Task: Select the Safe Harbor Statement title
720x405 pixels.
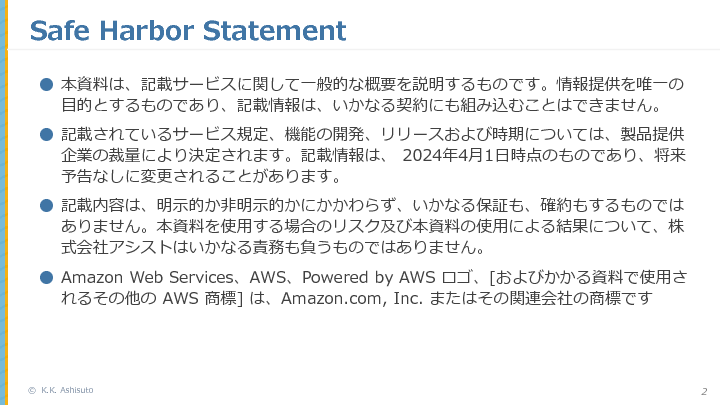Action: coord(188,30)
